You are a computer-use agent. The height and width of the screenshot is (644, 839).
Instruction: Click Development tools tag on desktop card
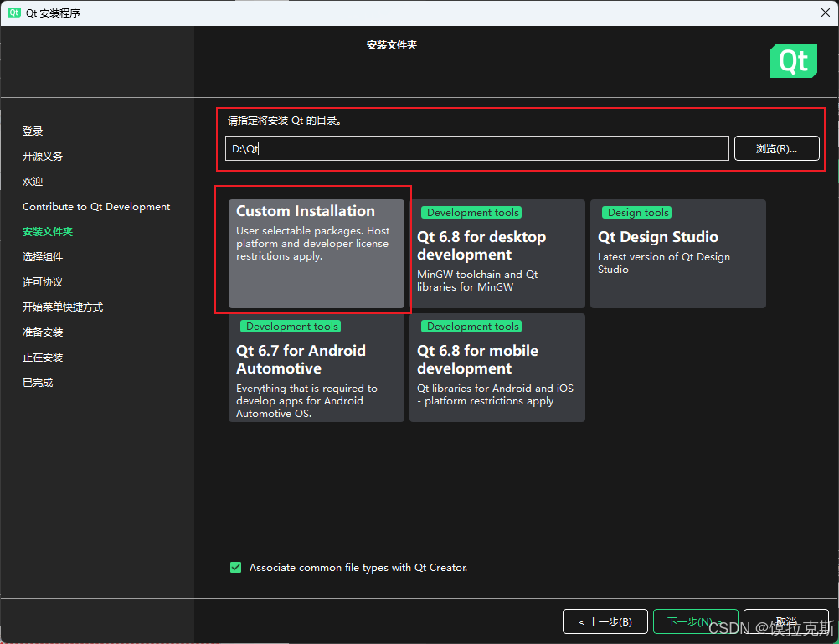click(x=471, y=213)
